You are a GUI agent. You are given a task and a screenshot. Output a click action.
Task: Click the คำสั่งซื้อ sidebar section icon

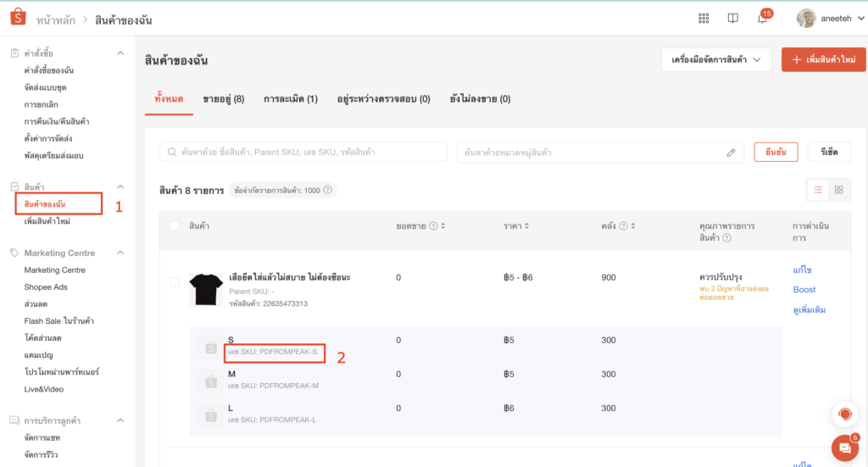[14, 53]
